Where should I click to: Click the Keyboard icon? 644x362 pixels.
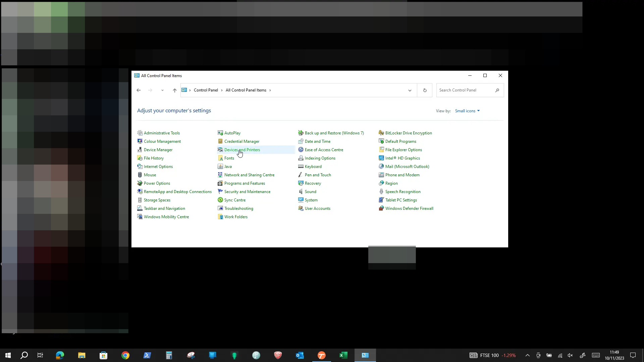(x=301, y=167)
